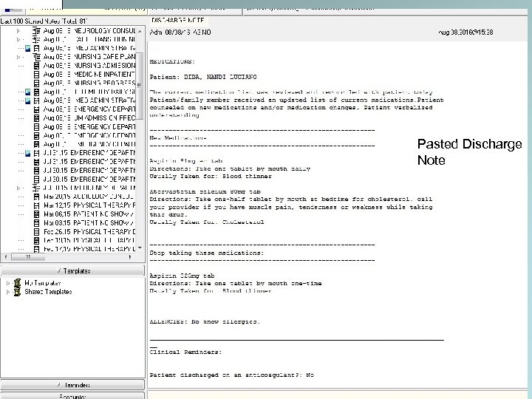Click the Feb 26,15 PHYSICAL THERAPY note icon
532x399 pixels.
(37, 232)
